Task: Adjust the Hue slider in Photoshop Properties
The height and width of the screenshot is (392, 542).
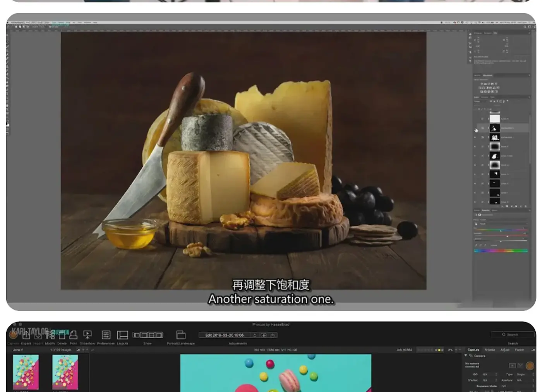Action: [x=501, y=231]
